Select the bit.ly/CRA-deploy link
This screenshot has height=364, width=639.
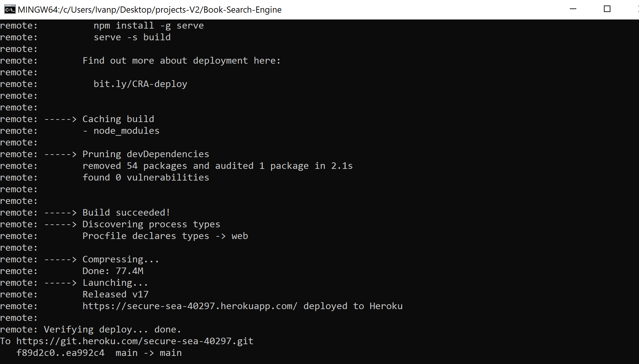tap(140, 84)
